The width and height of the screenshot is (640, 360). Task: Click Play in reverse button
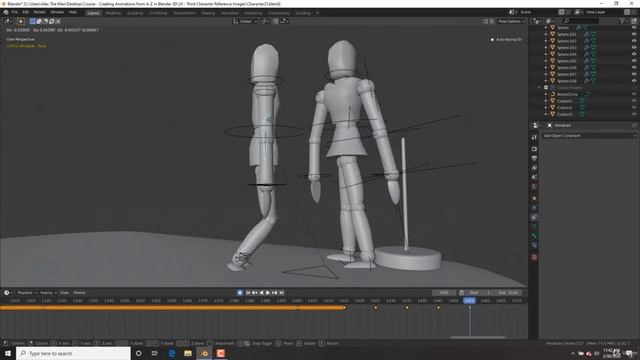coord(261,293)
